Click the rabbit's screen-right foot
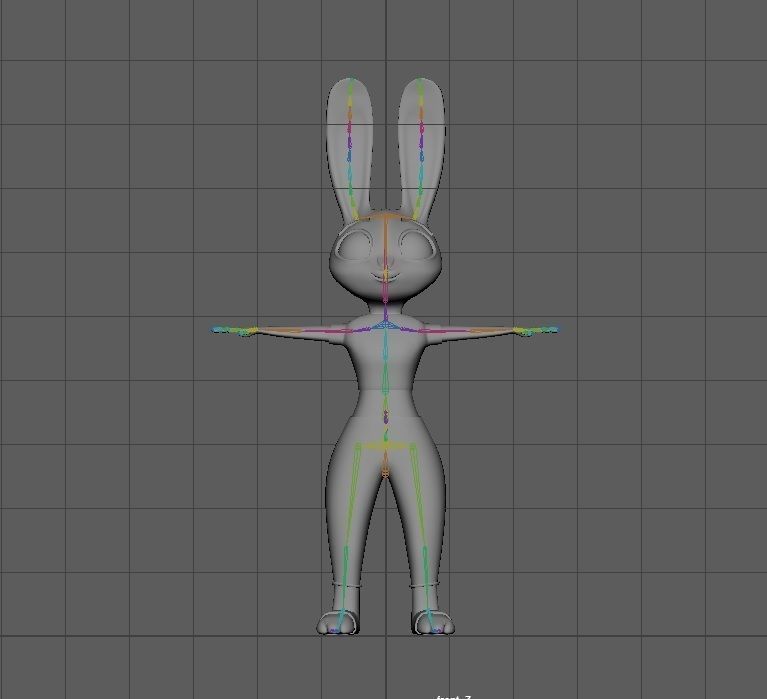The height and width of the screenshot is (699, 767). click(x=433, y=623)
